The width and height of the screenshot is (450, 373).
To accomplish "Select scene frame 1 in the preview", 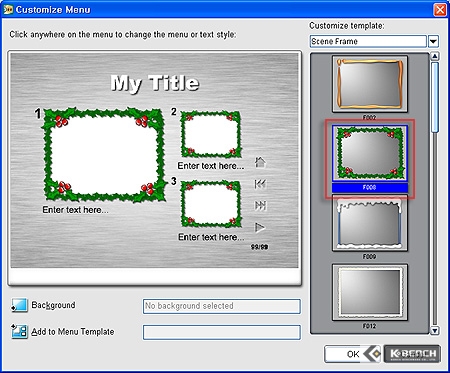I will pos(104,154).
